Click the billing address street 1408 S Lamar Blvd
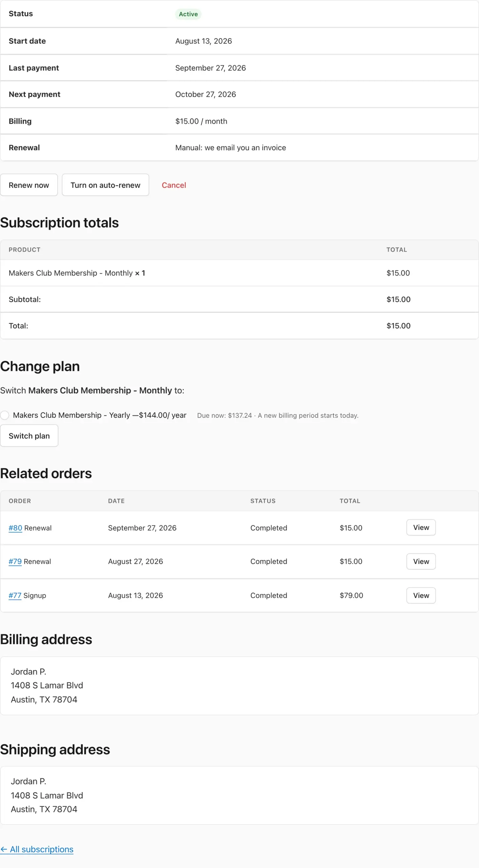Viewport: 479px width, 868px height. [x=47, y=685]
